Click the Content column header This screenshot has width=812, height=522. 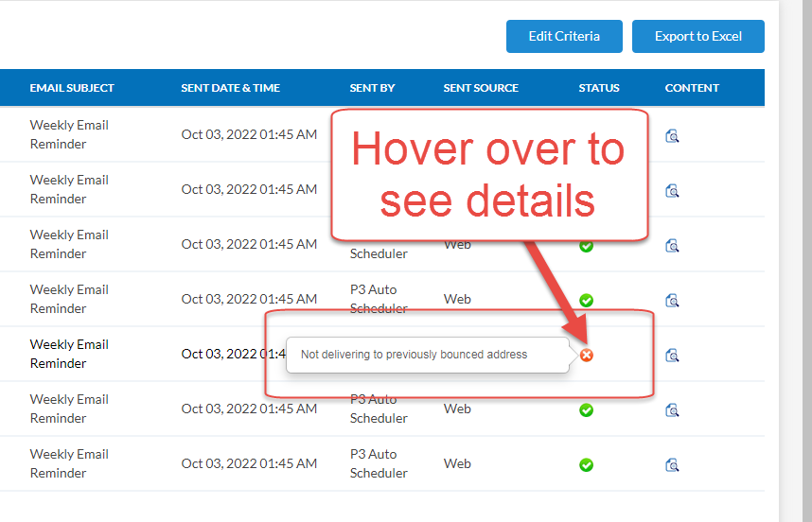tap(692, 88)
